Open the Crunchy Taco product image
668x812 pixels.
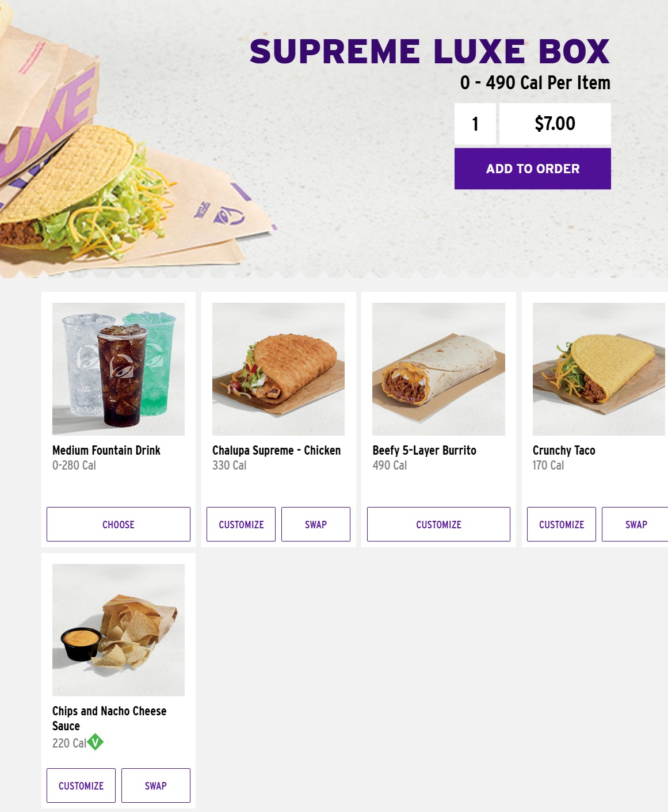point(599,369)
